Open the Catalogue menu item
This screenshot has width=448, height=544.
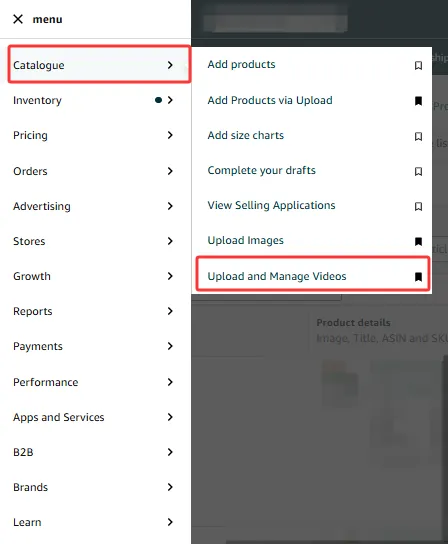click(x=99, y=65)
